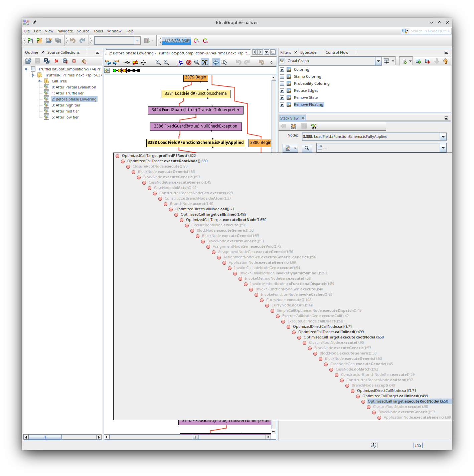Click the green-arrow graph icon in Stack View
This screenshot has width=474, height=476.
point(314,126)
